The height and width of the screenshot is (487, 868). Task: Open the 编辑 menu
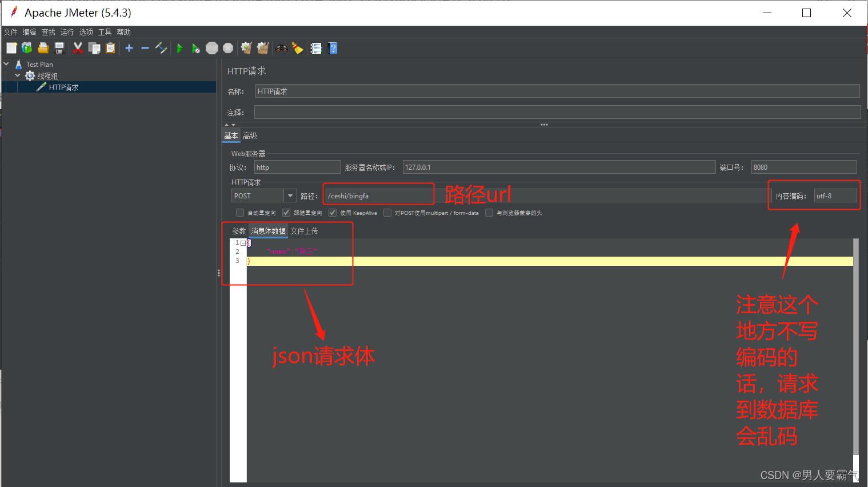(x=30, y=32)
